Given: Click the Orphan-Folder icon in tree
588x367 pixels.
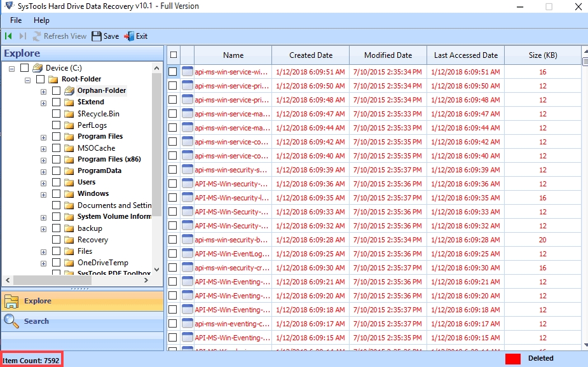Looking at the screenshot, I should 69,90.
